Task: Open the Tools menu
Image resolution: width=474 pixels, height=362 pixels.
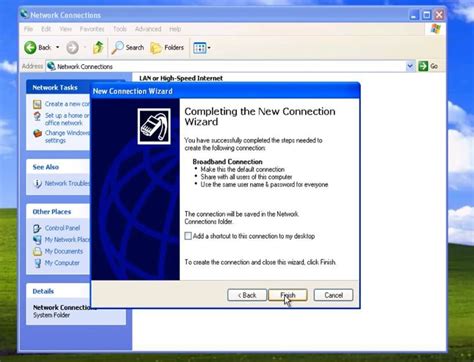Action: [120, 29]
